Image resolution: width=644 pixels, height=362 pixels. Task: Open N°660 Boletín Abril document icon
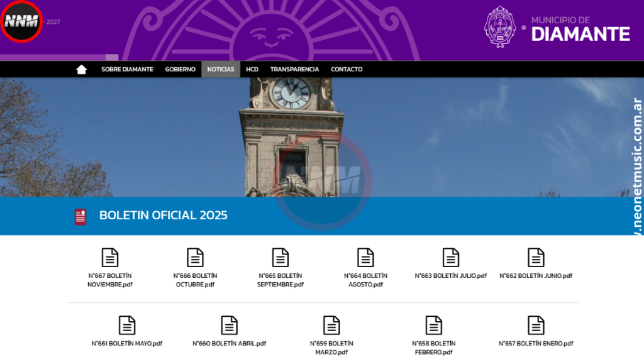tap(229, 325)
